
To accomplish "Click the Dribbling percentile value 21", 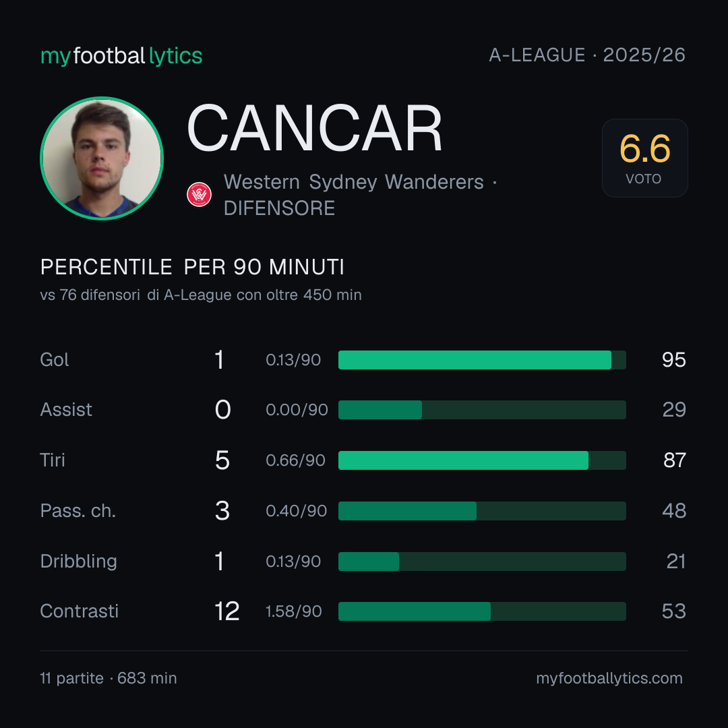I will point(676,562).
